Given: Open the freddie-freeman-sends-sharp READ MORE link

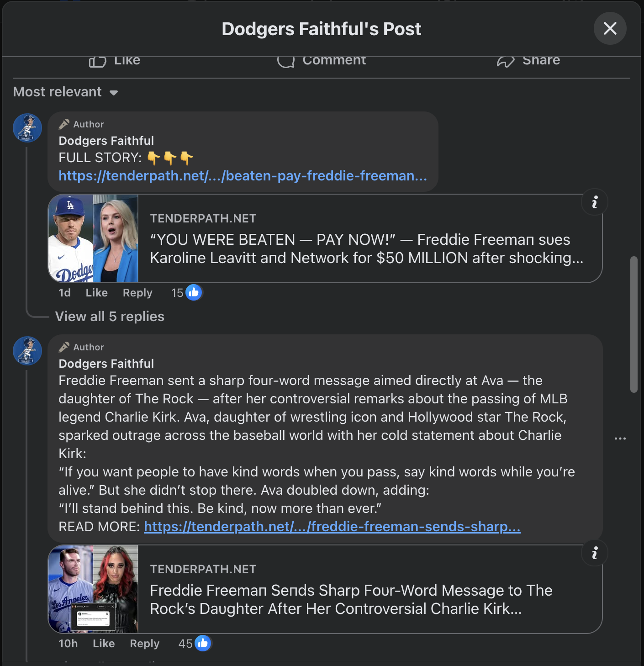Looking at the screenshot, I should click(x=332, y=527).
